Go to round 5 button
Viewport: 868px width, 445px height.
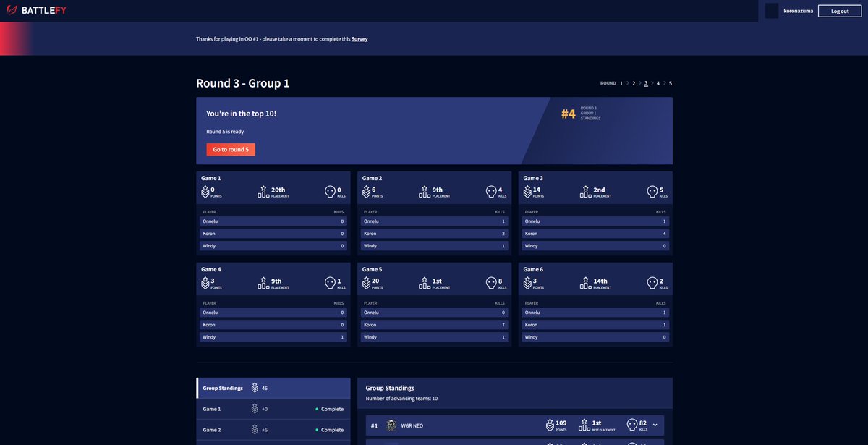pos(231,150)
